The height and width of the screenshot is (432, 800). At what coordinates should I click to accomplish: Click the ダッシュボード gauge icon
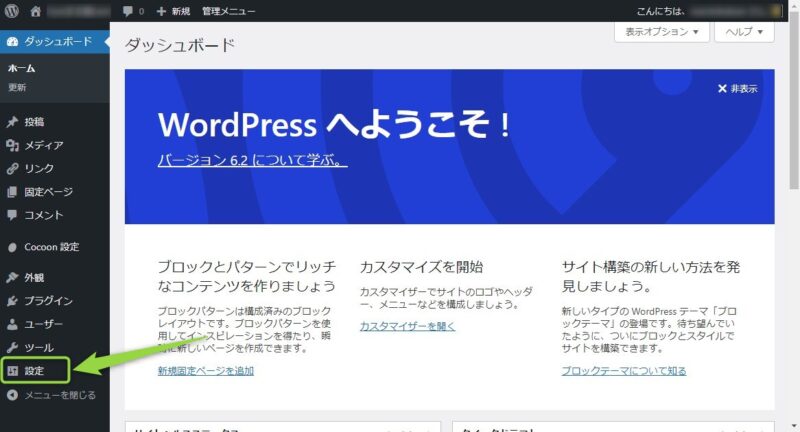pyautogui.click(x=13, y=41)
